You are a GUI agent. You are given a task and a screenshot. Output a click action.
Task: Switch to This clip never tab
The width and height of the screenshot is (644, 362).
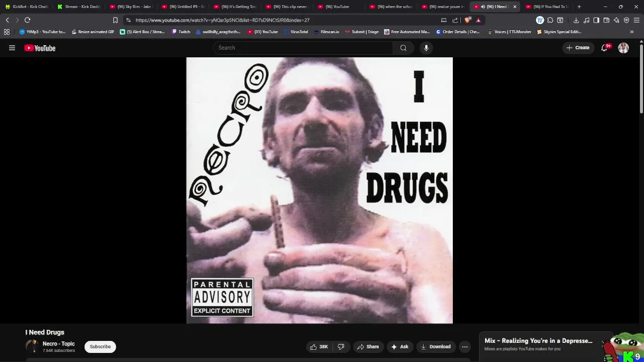287,7
